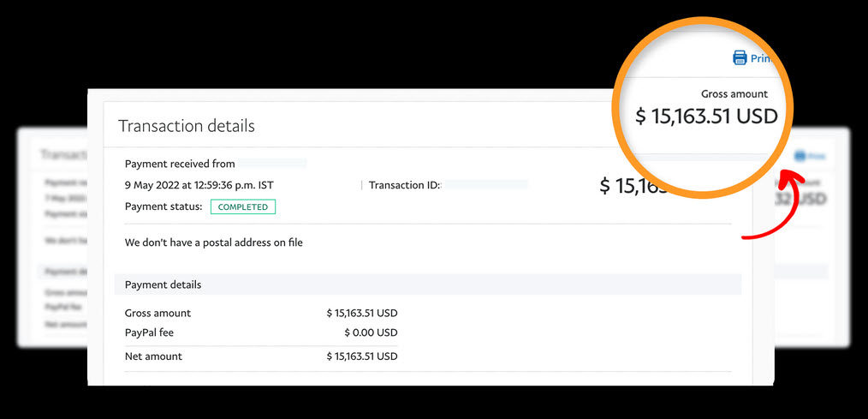Click the printer icon in the magnified circle

point(740,57)
